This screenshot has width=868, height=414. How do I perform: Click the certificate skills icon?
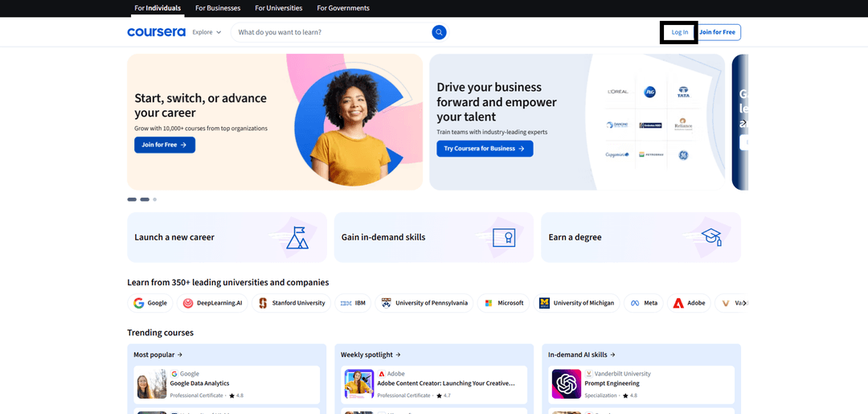point(504,237)
